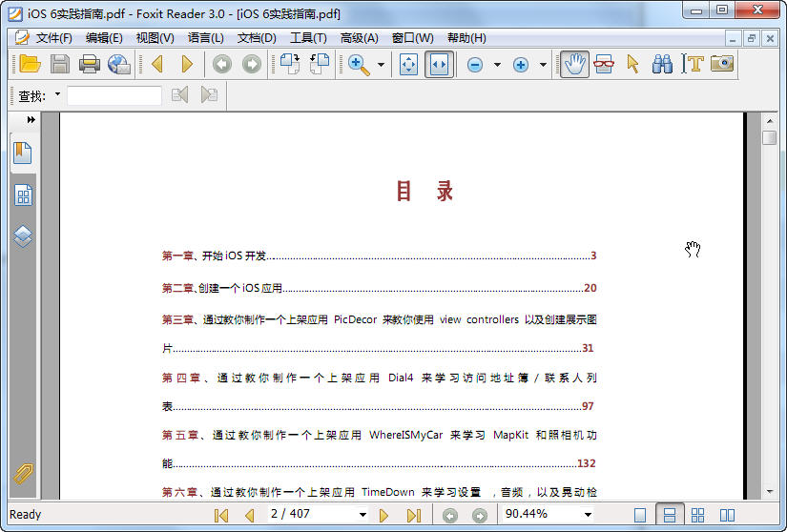Viewport: 787px width, 532px height.
Task: Click the Email globe icon
Action: pyautogui.click(x=119, y=64)
